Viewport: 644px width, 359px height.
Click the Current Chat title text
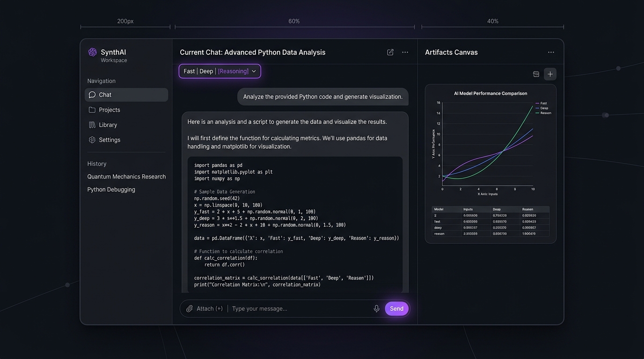pyautogui.click(x=253, y=52)
